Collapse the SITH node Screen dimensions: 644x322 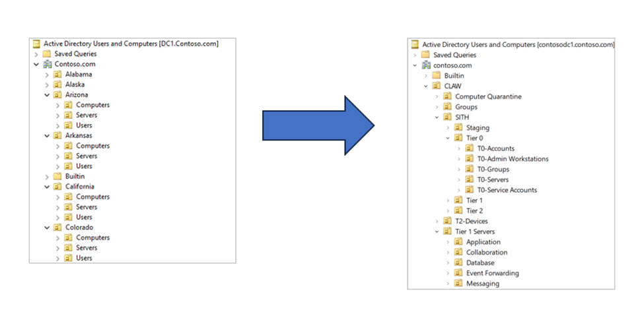pos(437,117)
